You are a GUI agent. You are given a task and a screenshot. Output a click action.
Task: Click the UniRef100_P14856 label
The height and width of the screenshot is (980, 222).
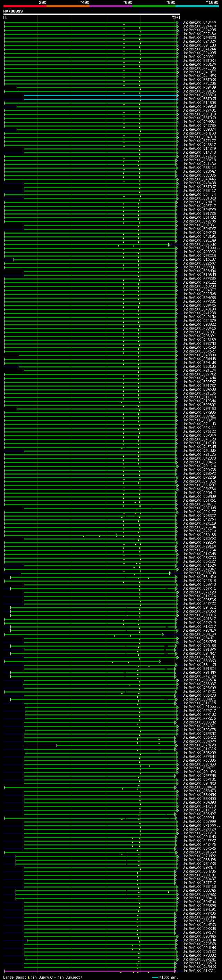coord(199,103)
